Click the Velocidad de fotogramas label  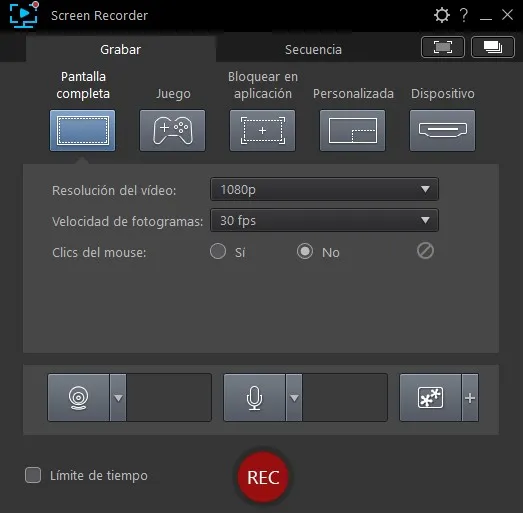pyautogui.click(x=127, y=221)
